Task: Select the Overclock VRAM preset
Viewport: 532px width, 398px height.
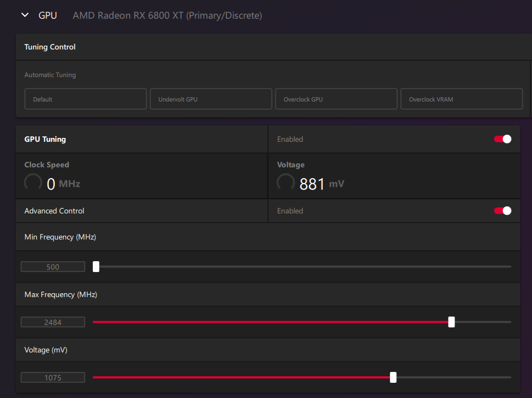Action: (462, 99)
